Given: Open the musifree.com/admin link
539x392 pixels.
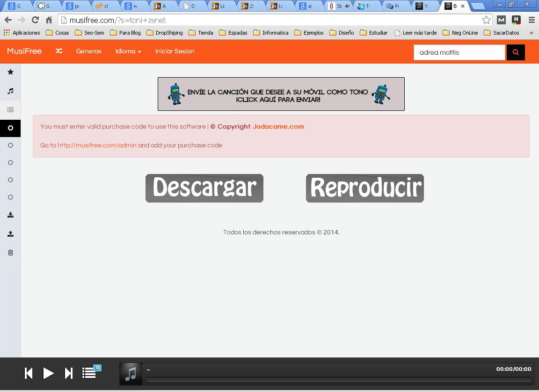Looking at the screenshot, I should point(97,145).
